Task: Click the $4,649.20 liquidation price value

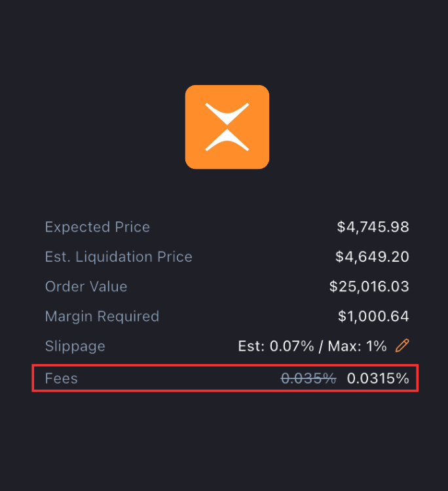Action: (372, 257)
